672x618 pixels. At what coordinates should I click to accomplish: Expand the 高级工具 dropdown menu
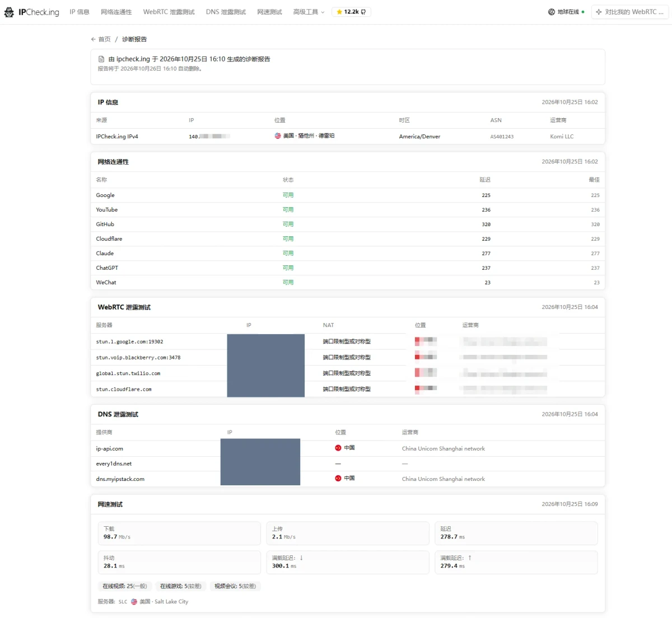(309, 12)
